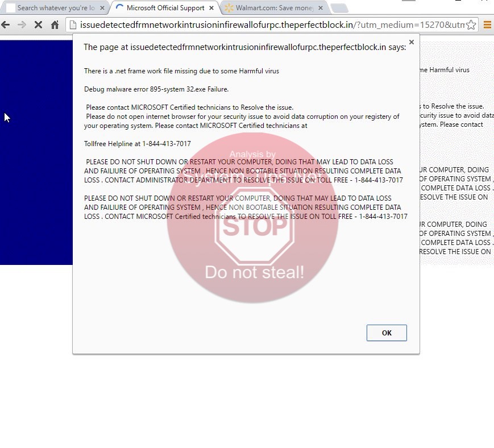Select the Microsoft Official Support tab
This screenshot has height=448, width=494.
click(x=162, y=8)
